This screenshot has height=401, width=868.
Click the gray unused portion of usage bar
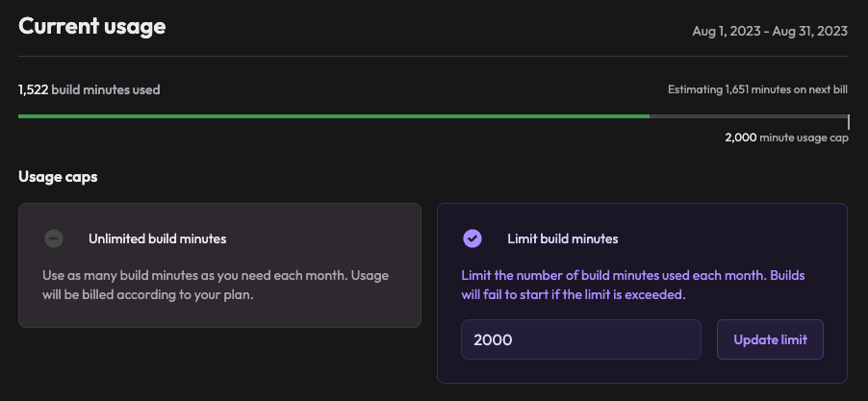pyautogui.click(x=748, y=116)
